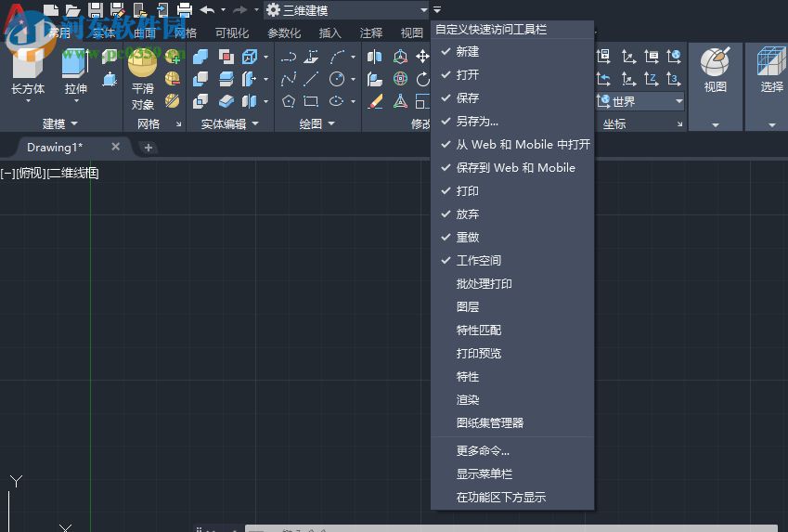Click the Erase pencil-eraser icon

[375, 101]
